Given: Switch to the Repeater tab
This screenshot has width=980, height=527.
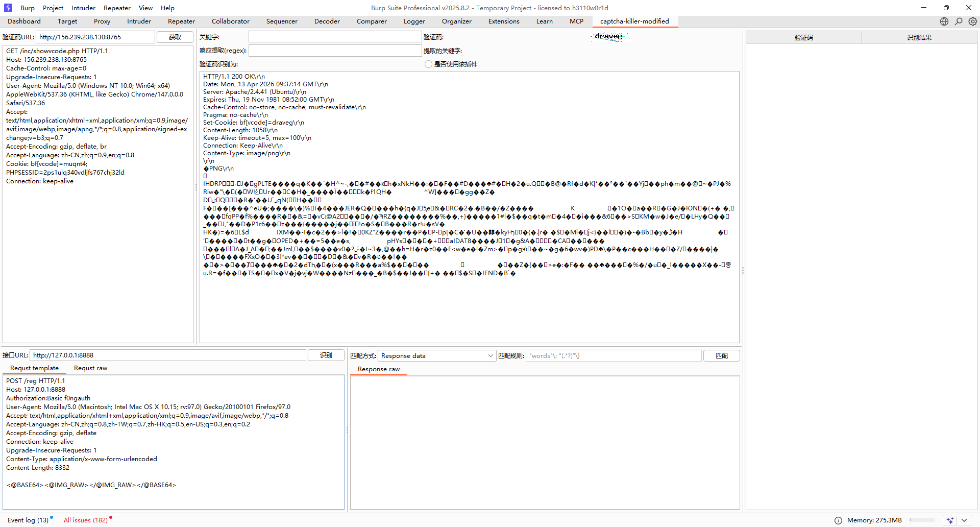Looking at the screenshot, I should pos(181,21).
